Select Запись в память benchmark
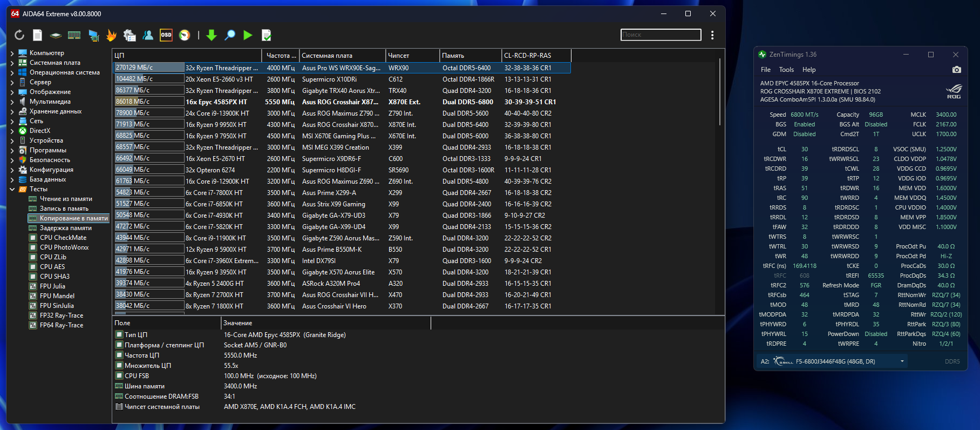Screen dimensions: 980x430 pyautogui.click(x=64, y=209)
